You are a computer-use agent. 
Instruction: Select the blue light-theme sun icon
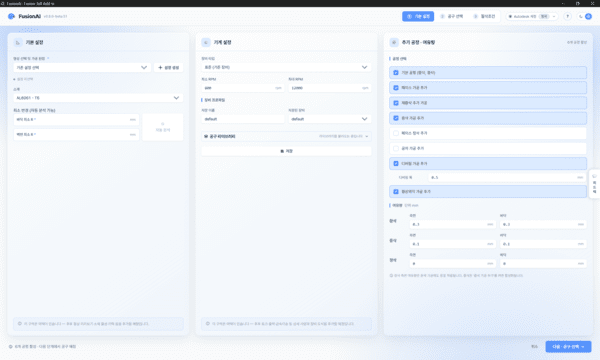coord(589,16)
